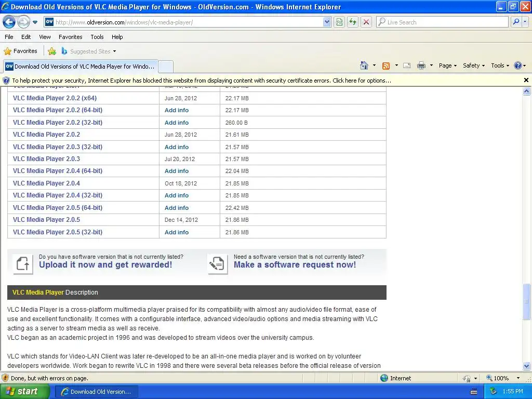Click in the Live Search box
The width and height of the screenshot is (532, 399).
click(442, 22)
